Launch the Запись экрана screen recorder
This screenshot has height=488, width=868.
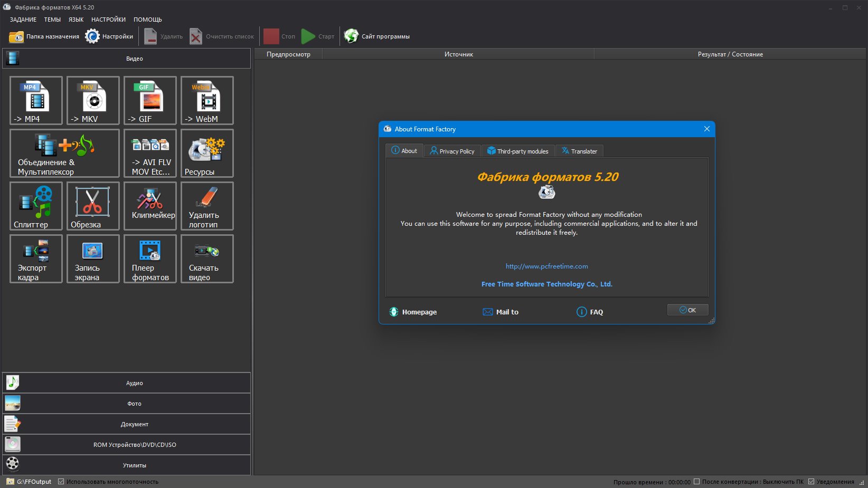(x=93, y=259)
